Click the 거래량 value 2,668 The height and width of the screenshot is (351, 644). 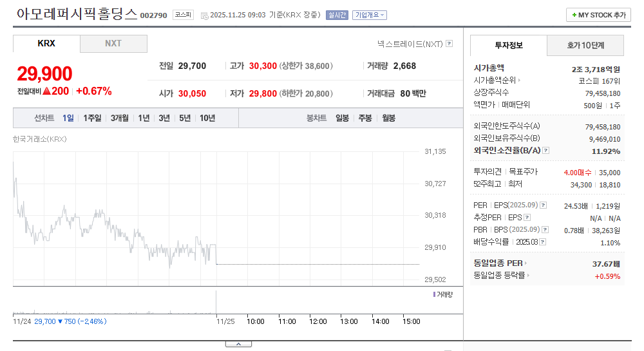(404, 66)
